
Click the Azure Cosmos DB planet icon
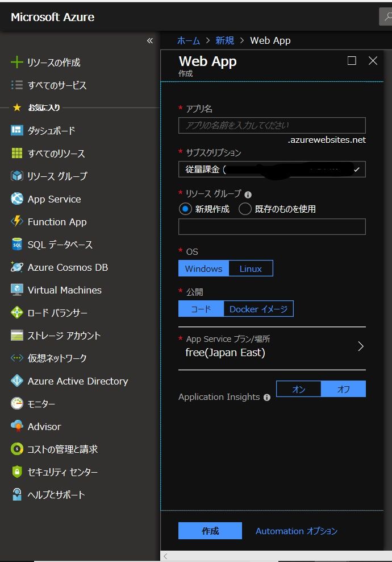tap(17, 267)
